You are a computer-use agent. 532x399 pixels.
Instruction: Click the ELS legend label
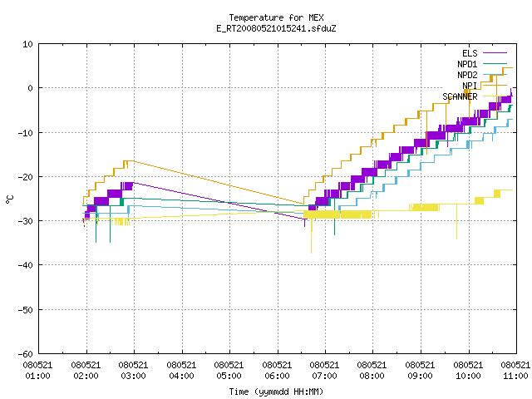coord(470,53)
